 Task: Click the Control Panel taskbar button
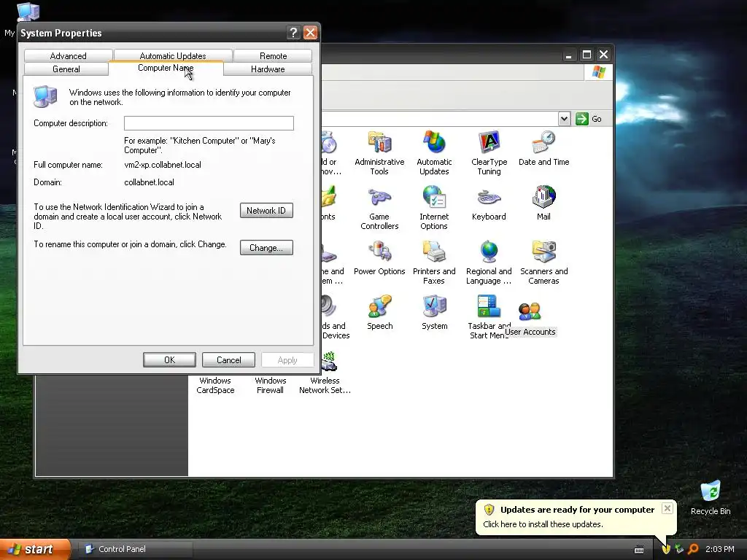click(135, 549)
